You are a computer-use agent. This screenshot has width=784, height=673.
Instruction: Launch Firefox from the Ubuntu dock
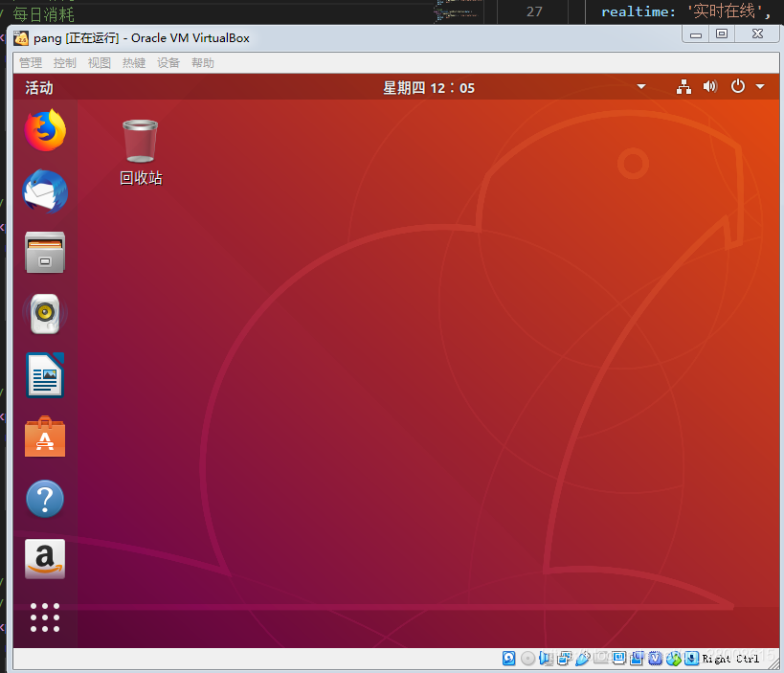45,131
